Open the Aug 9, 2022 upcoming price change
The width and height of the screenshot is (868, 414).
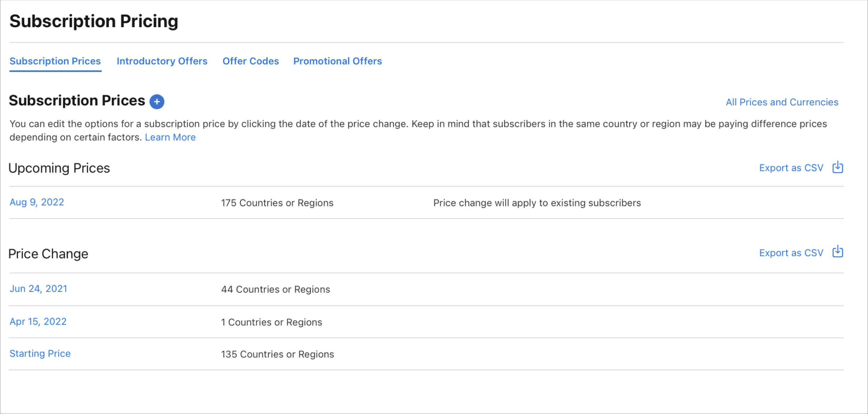coord(36,202)
